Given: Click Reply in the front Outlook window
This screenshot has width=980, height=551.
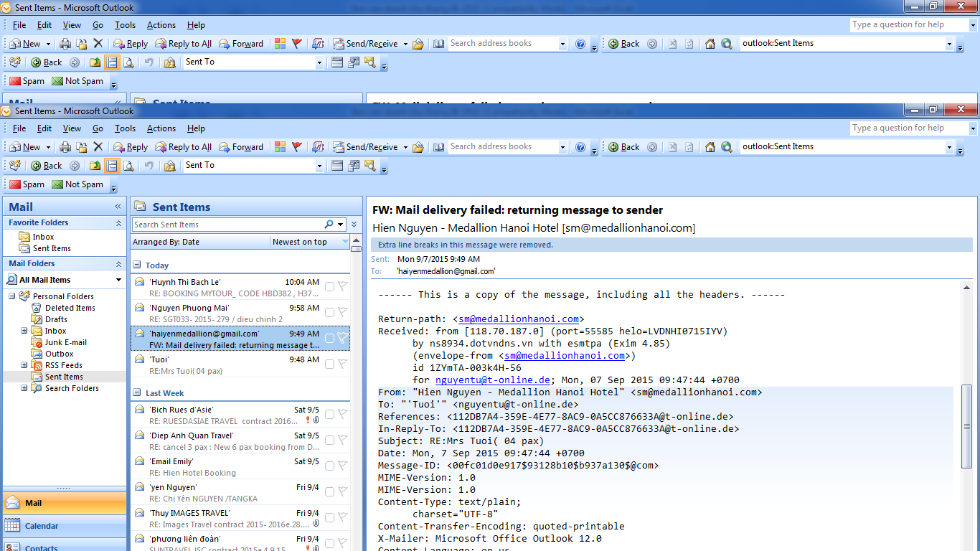Looking at the screenshot, I should (129, 146).
